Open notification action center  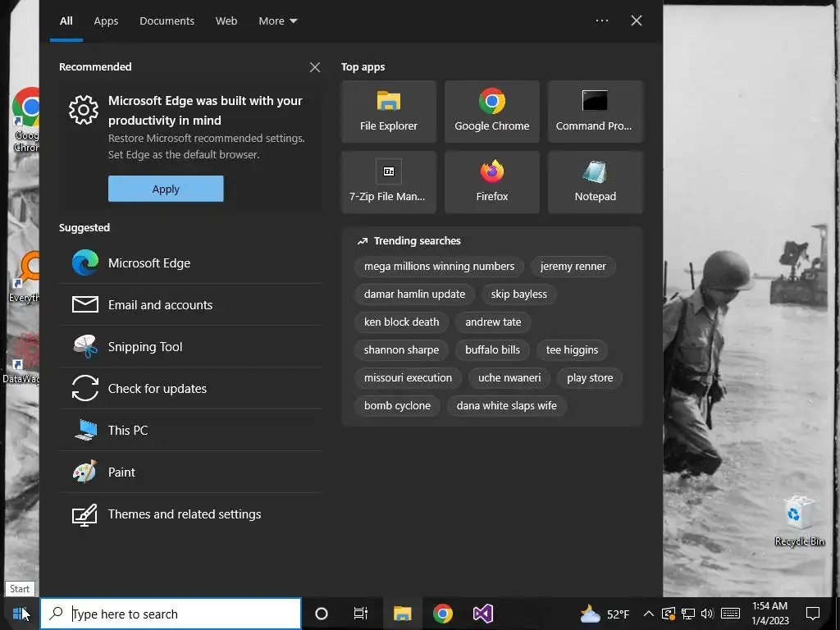pyautogui.click(x=813, y=614)
